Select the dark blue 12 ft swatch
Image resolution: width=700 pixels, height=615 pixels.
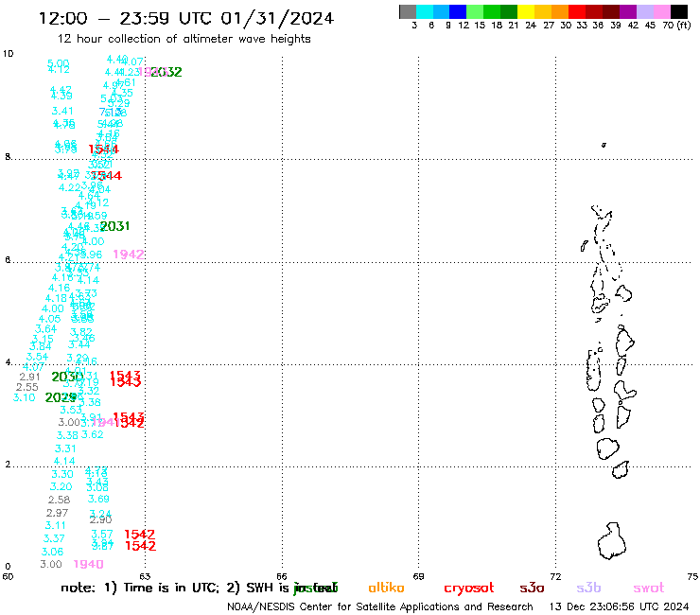459,11
